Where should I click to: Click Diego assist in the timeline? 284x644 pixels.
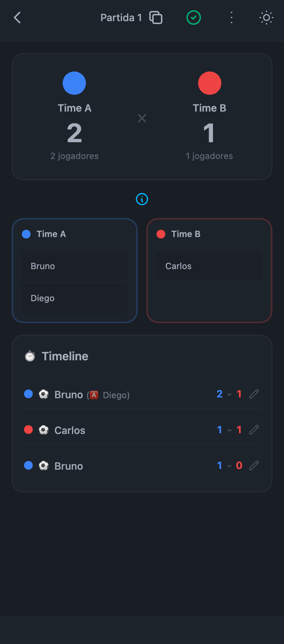click(x=115, y=395)
